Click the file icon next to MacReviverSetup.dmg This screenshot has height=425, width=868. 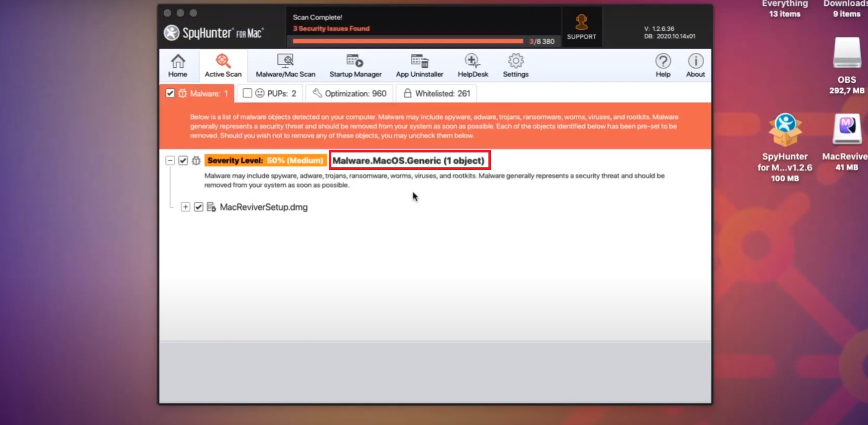pos(211,207)
